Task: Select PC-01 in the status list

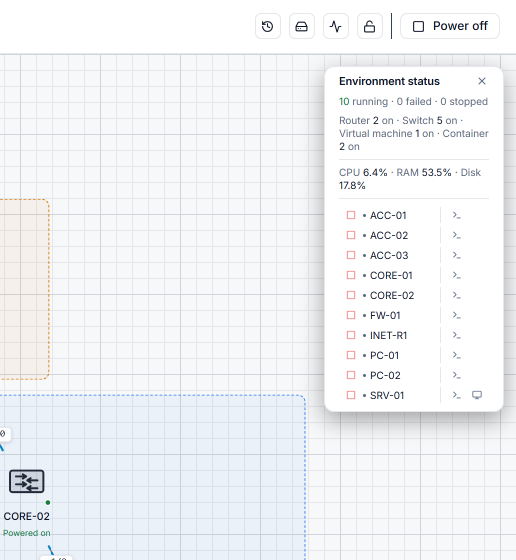Action: pyautogui.click(x=384, y=355)
